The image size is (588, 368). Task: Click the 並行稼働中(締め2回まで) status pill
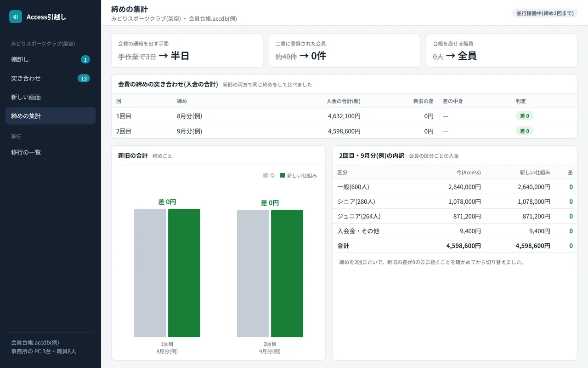545,13
